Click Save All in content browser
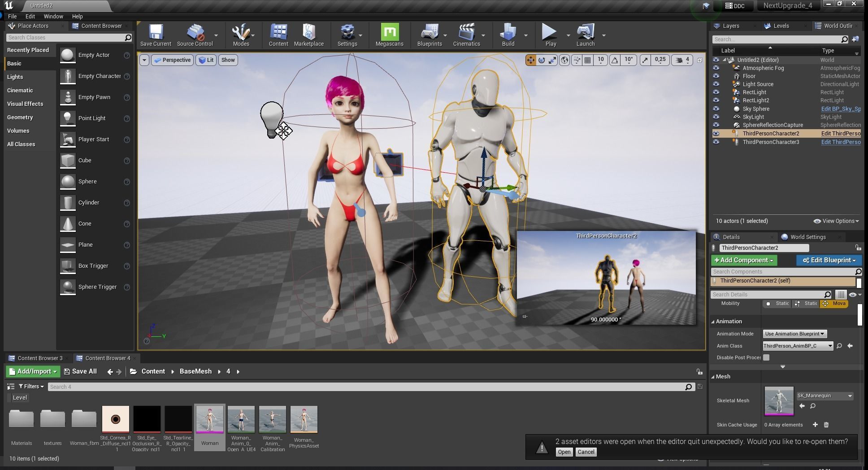The width and height of the screenshot is (868, 470). coord(80,371)
